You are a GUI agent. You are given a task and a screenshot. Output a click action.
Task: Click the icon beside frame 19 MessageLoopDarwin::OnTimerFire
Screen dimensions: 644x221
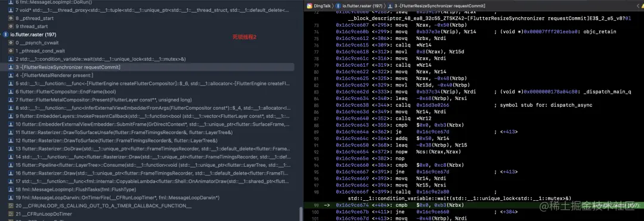point(11,197)
